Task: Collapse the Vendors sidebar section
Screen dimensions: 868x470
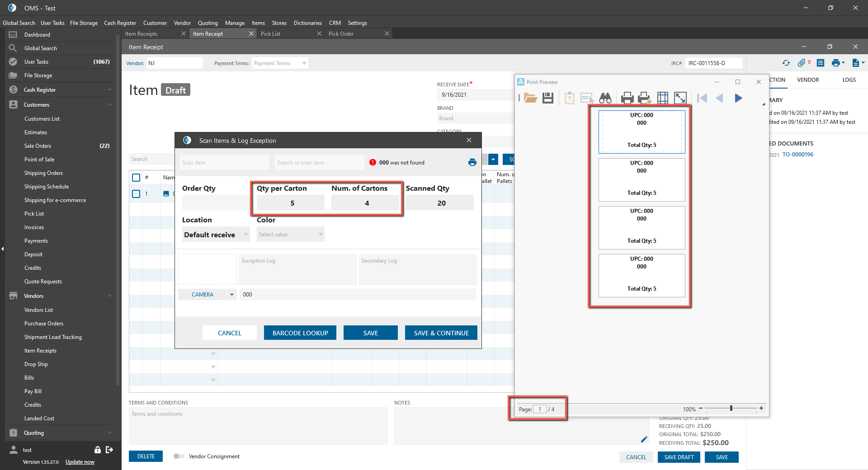Action: point(109,296)
